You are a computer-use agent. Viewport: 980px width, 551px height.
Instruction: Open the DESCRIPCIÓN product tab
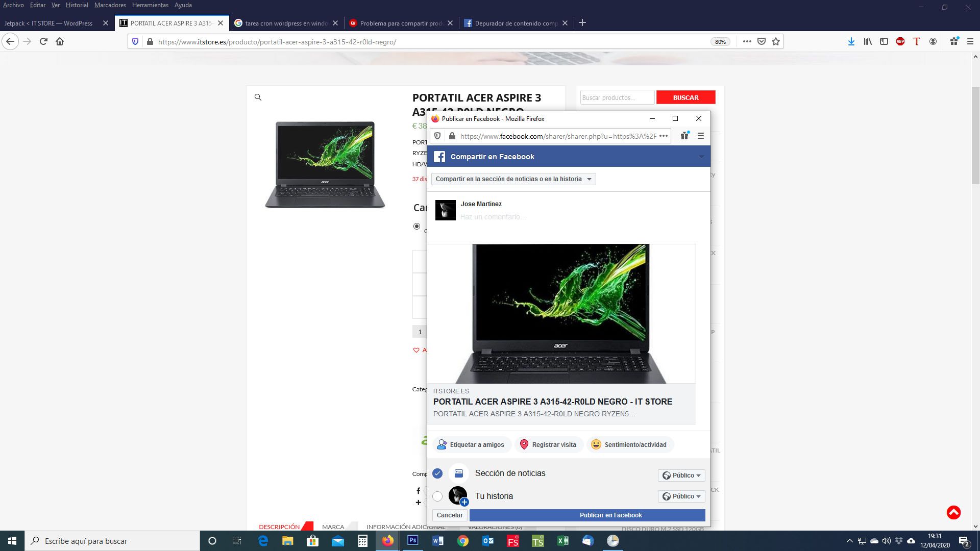[x=279, y=527]
